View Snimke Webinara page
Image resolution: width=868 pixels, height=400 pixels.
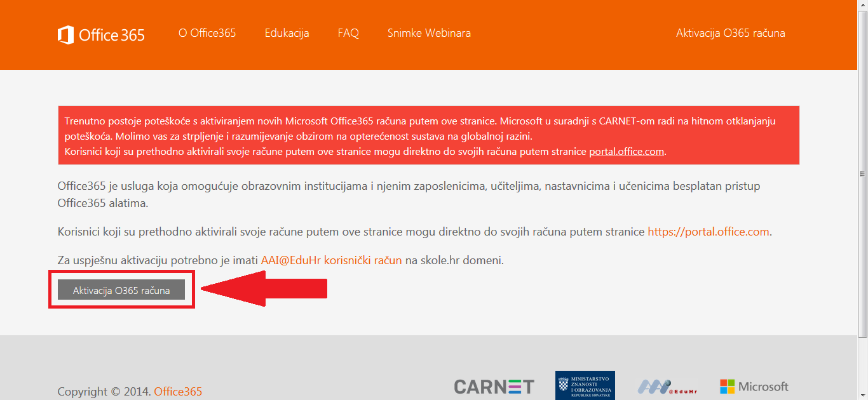pos(429,33)
